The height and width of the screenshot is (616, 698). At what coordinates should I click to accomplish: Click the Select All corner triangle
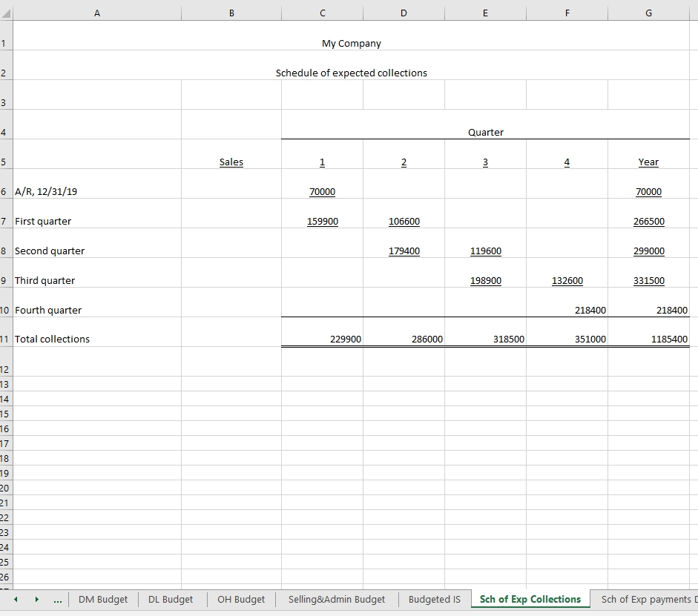6,12
